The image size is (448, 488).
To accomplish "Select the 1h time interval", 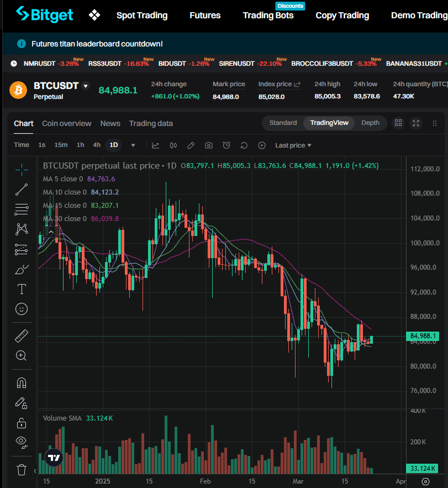I will coord(80,145).
